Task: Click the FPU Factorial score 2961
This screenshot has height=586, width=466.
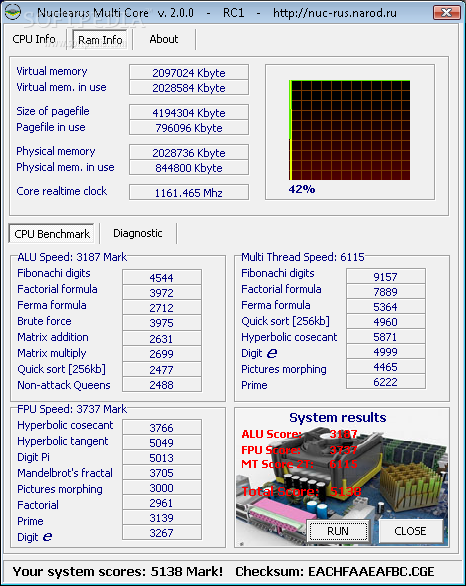Action: pyautogui.click(x=162, y=502)
